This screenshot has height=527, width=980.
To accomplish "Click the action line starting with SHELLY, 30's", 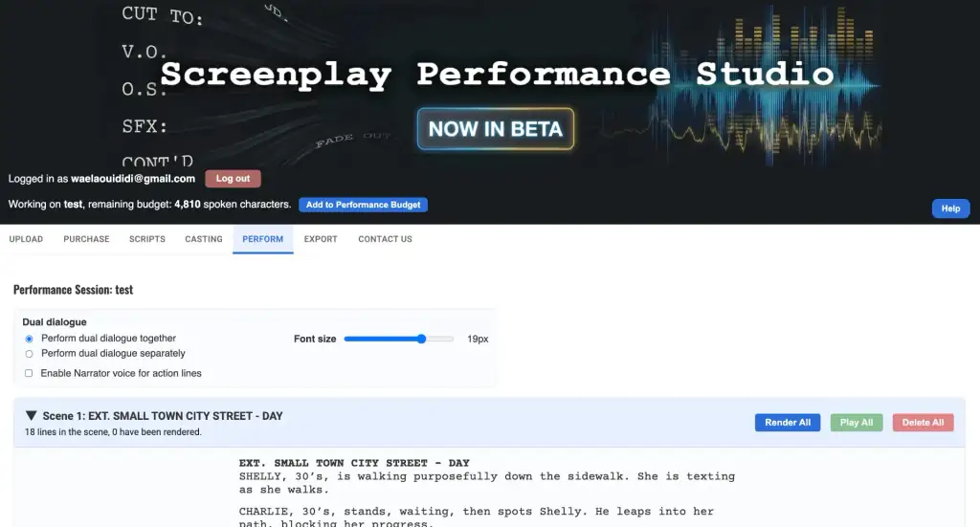I will 487,483.
